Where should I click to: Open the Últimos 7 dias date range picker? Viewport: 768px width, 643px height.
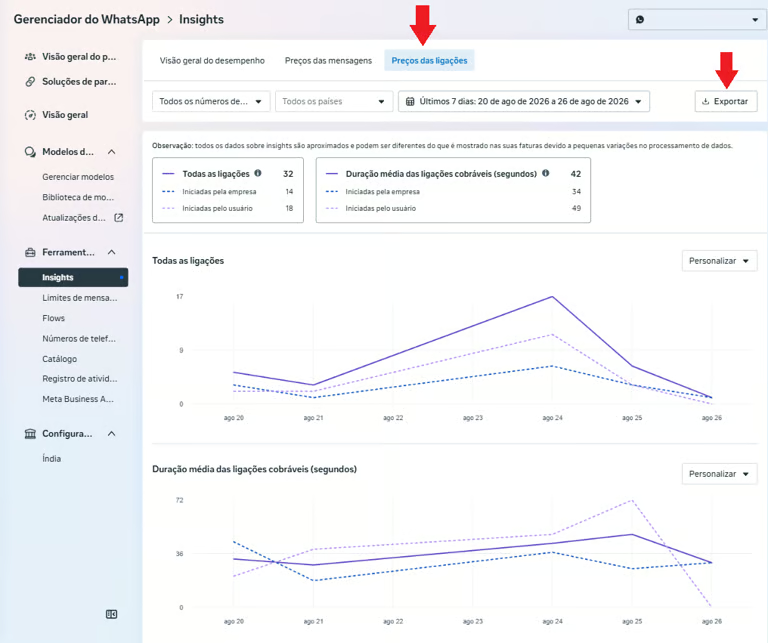pos(524,101)
